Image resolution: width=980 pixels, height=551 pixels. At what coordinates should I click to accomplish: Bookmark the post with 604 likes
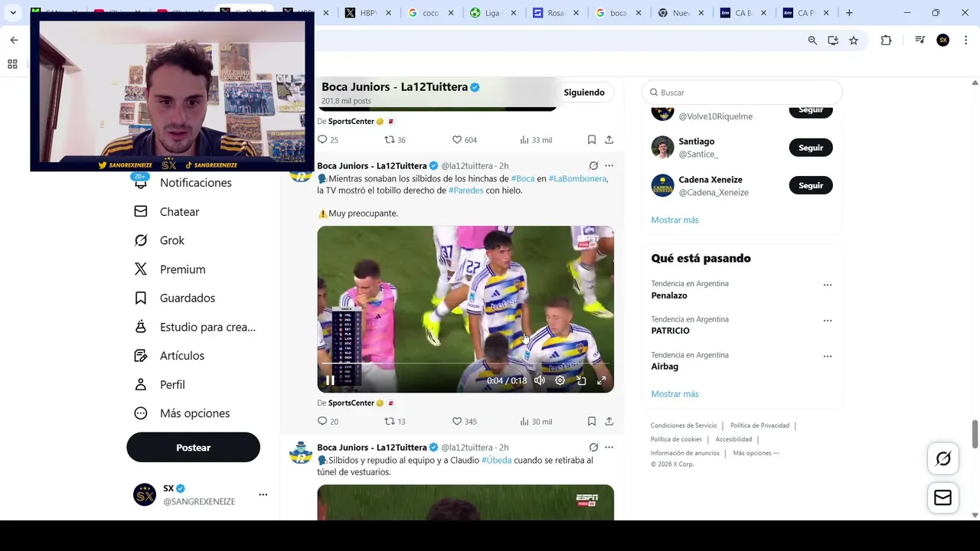(x=592, y=139)
